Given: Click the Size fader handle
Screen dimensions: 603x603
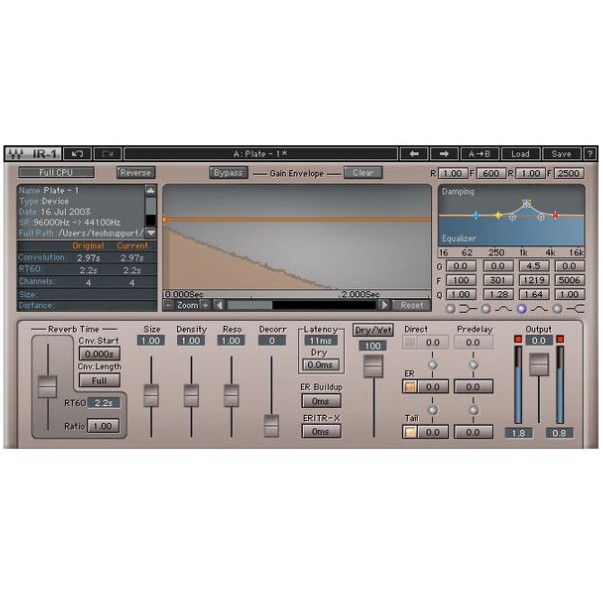Looking at the screenshot, I should 151,395.
